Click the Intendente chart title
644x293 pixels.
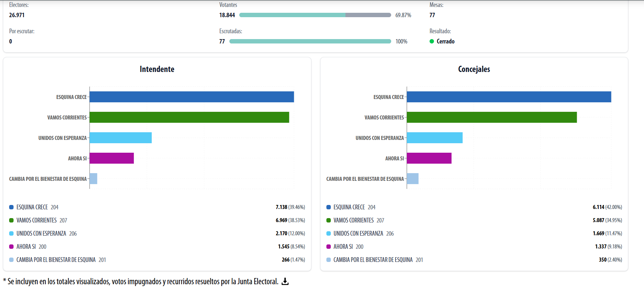coord(157,69)
